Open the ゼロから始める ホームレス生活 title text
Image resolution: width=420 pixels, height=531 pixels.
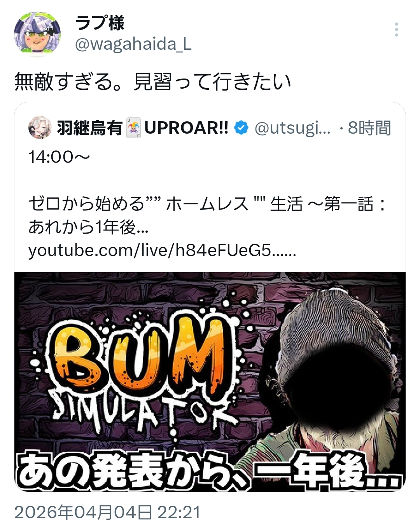point(208,204)
